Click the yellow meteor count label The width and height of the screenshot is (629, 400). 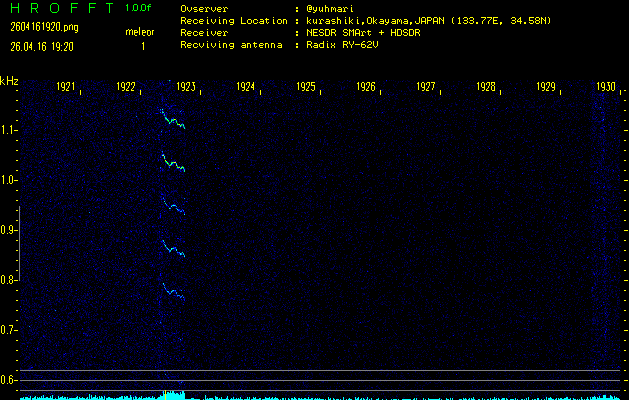(139, 32)
